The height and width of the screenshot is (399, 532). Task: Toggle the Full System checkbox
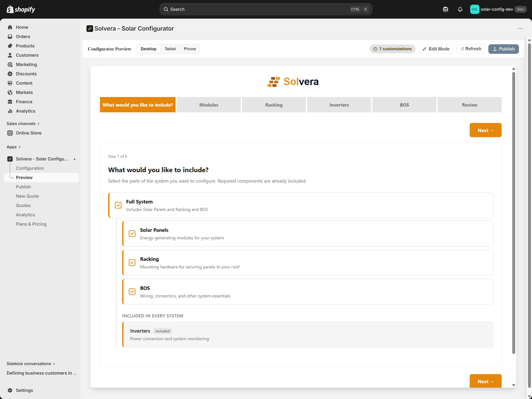click(118, 205)
